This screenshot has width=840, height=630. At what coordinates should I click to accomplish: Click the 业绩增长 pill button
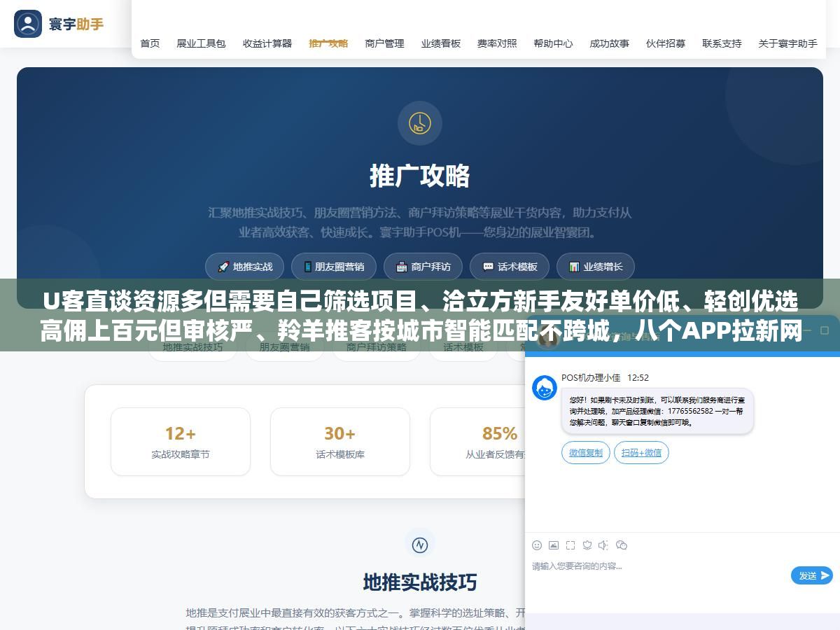[596, 267]
